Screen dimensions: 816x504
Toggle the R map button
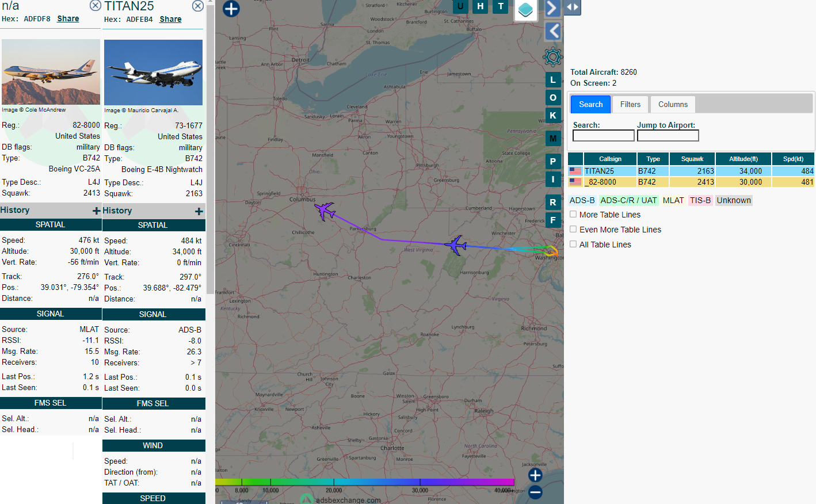[553, 202]
